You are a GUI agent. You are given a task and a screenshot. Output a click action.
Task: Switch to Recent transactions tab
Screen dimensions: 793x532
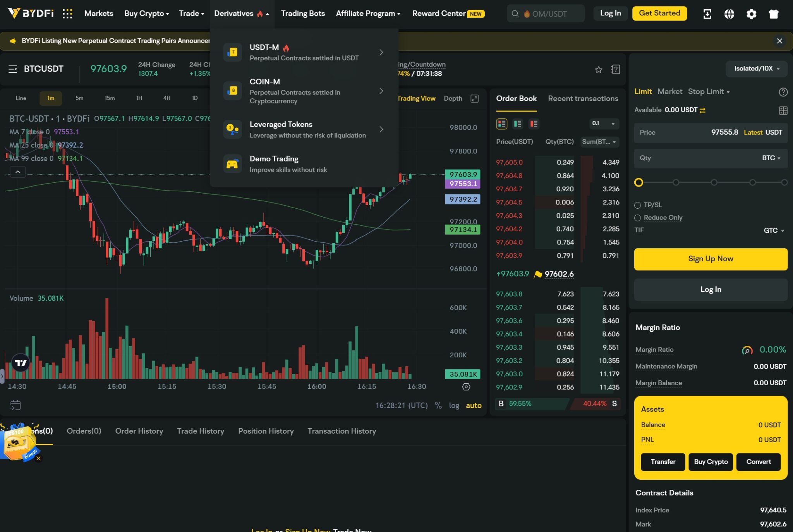pos(583,99)
